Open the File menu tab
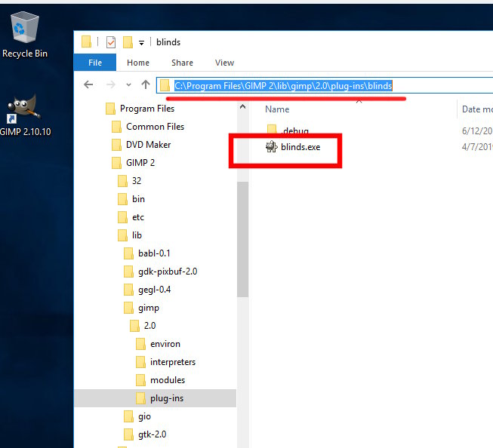Screen dimensions: 493x448 coord(95,63)
